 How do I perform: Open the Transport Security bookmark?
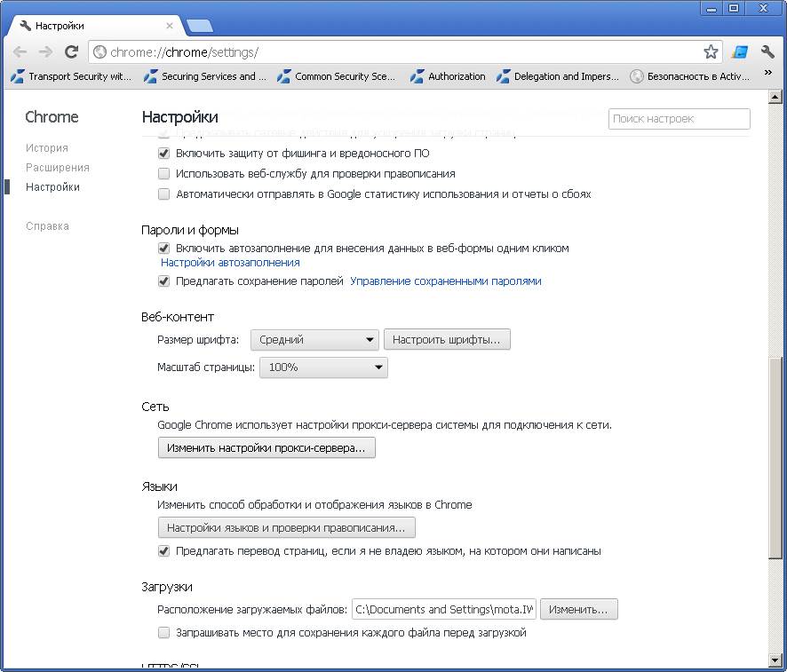click(71, 76)
